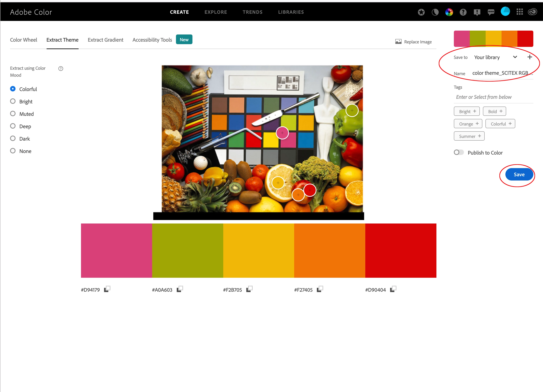Open the help question mark icon
The height and width of the screenshot is (392, 543).
(x=463, y=12)
